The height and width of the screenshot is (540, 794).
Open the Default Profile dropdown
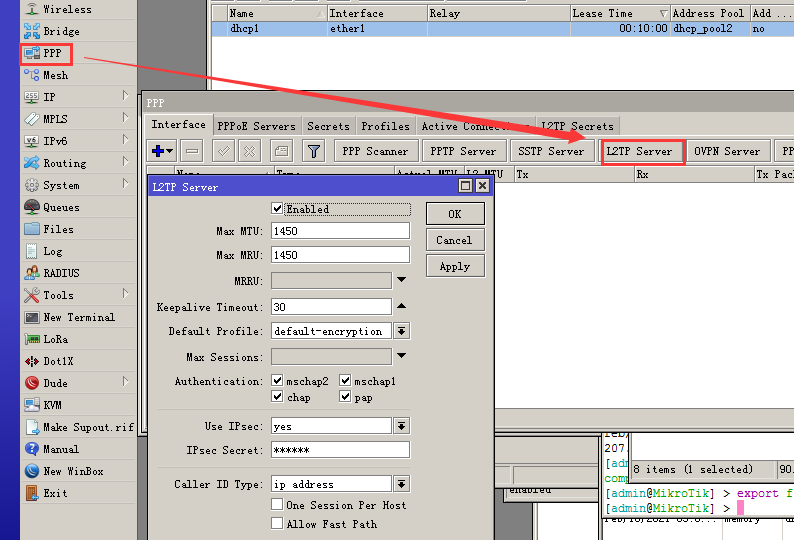(x=402, y=331)
